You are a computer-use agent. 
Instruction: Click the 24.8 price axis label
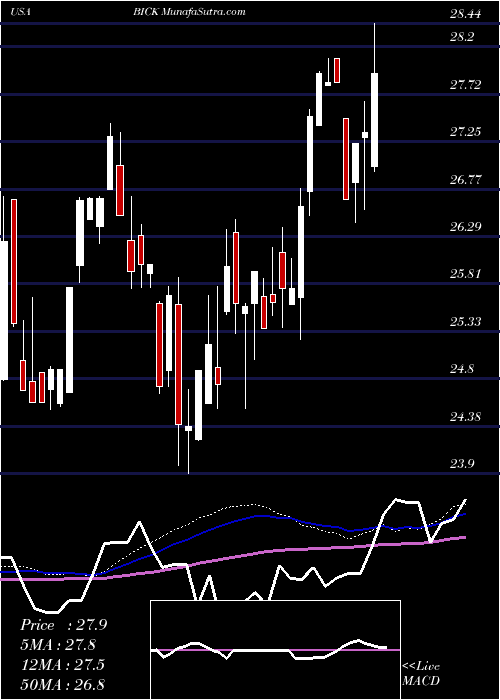[462, 369]
